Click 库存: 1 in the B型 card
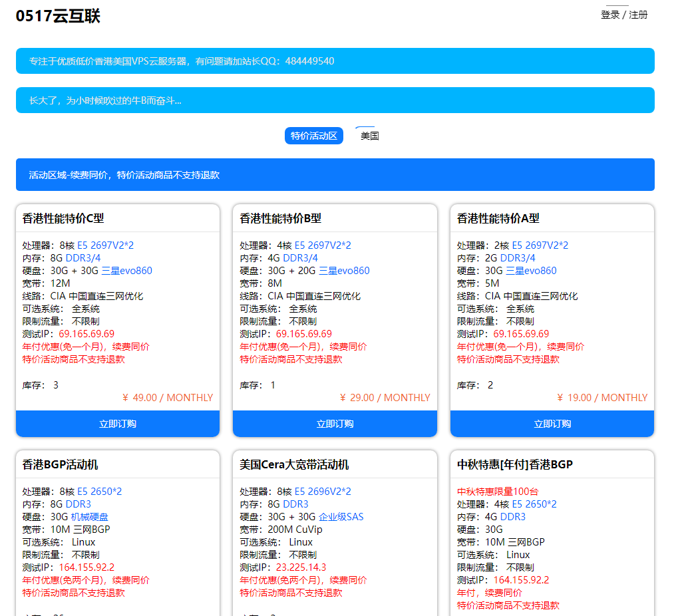 pyautogui.click(x=257, y=385)
